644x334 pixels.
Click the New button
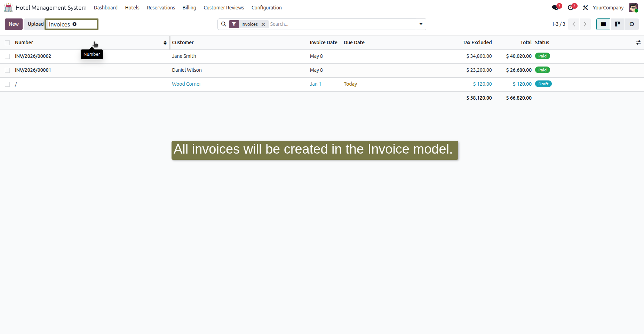point(14,24)
